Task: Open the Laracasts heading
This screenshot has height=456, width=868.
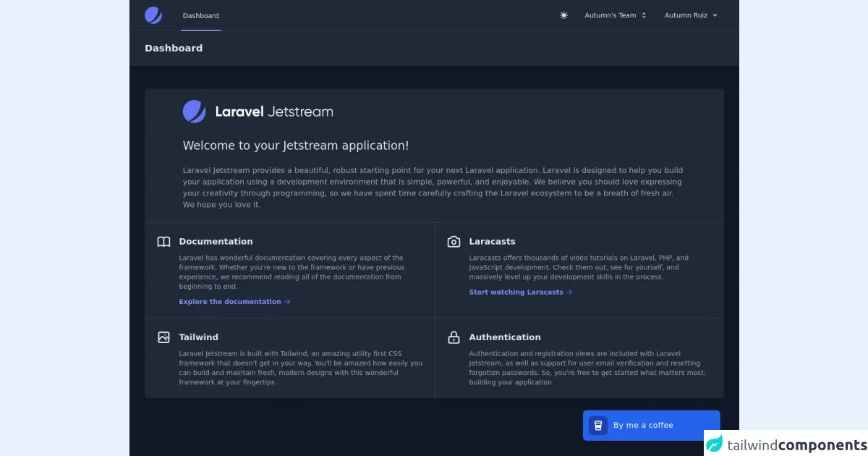Action: (492, 242)
